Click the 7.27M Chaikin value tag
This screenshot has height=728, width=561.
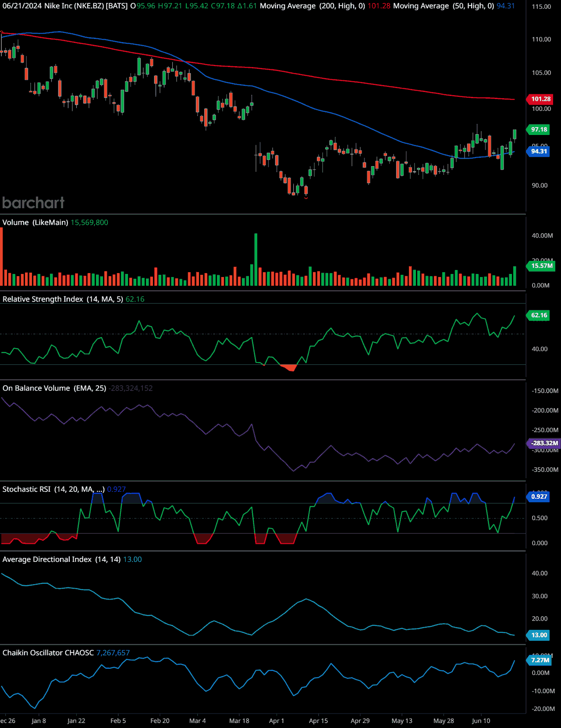coord(539,660)
